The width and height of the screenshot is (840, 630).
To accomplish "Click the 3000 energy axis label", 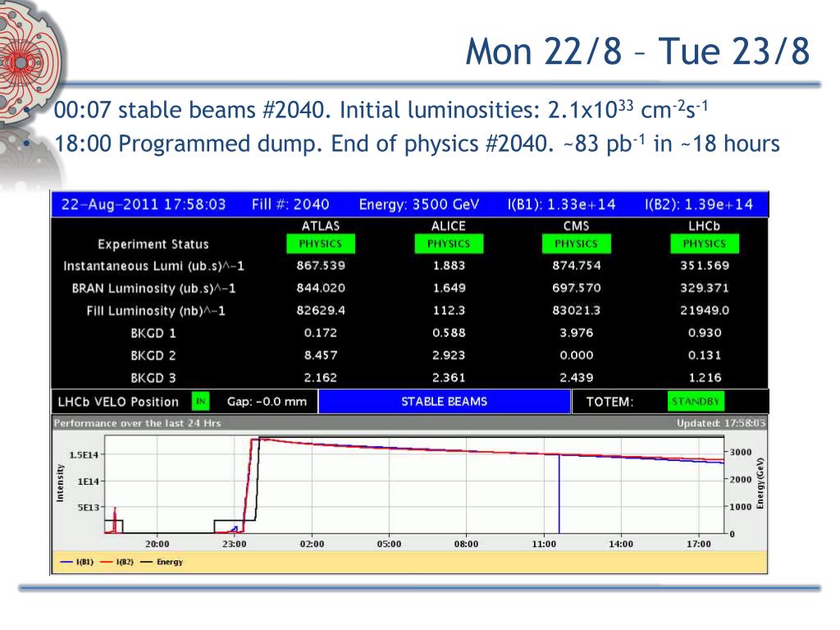I will coord(741,452).
